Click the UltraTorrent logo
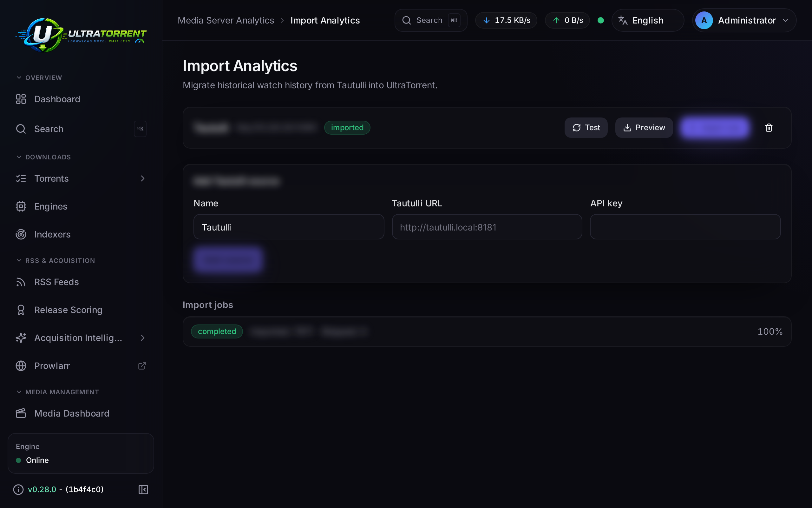 pos(81,35)
